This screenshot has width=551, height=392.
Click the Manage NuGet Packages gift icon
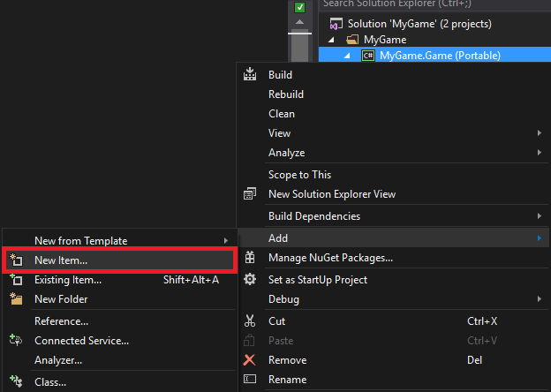250,258
